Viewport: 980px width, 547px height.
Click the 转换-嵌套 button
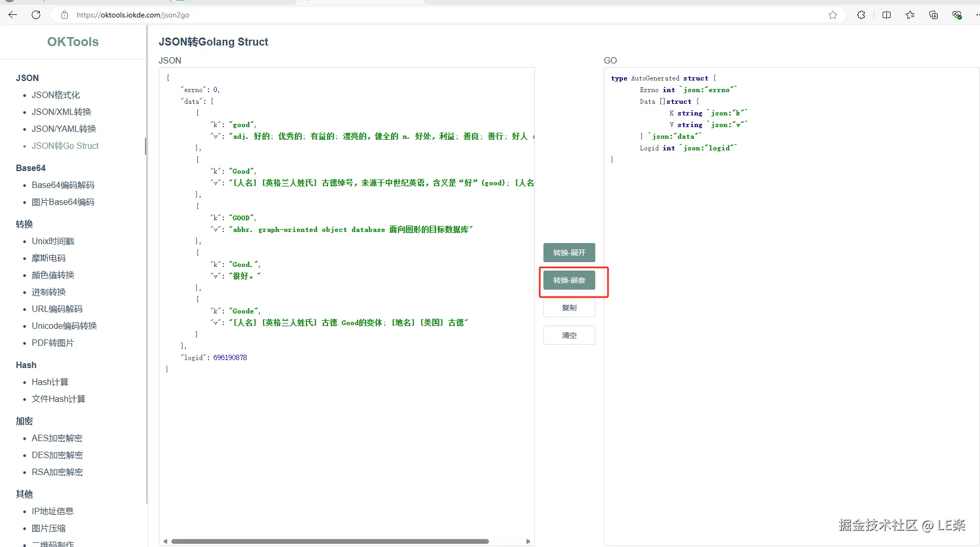point(569,280)
